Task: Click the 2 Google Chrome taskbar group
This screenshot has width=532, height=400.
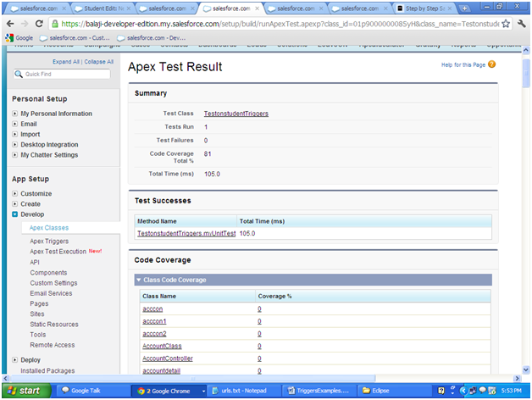Action: pyautogui.click(x=169, y=391)
